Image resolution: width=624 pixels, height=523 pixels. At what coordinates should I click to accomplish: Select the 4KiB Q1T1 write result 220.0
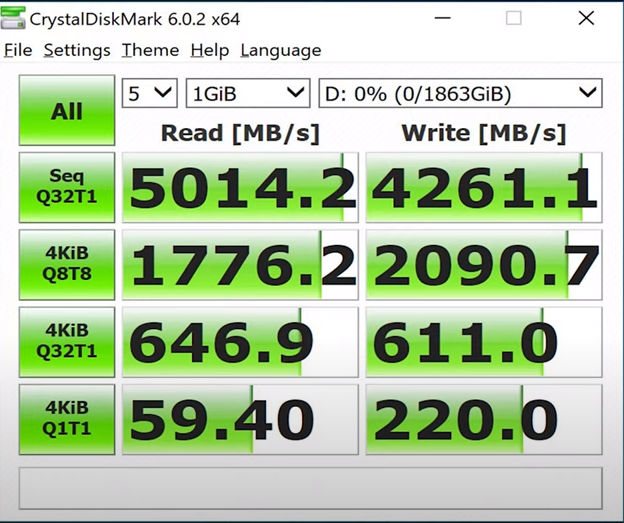pos(484,419)
